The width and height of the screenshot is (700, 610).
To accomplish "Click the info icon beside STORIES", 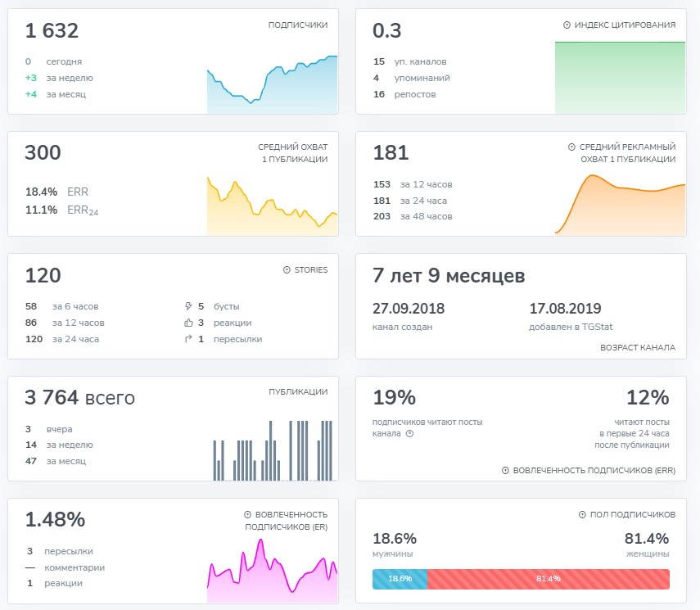I will (x=287, y=269).
